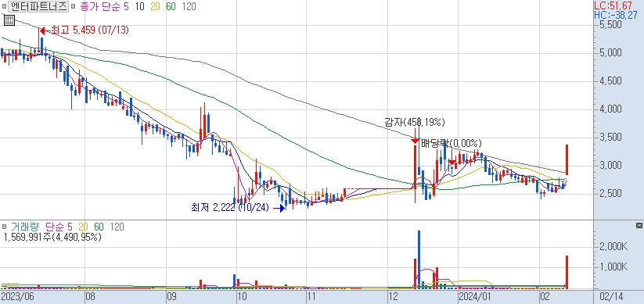Image resolution: width=644 pixels, height=304 pixels.
Task: Click the 3,500 price axis label
Action: click(610, 138)
